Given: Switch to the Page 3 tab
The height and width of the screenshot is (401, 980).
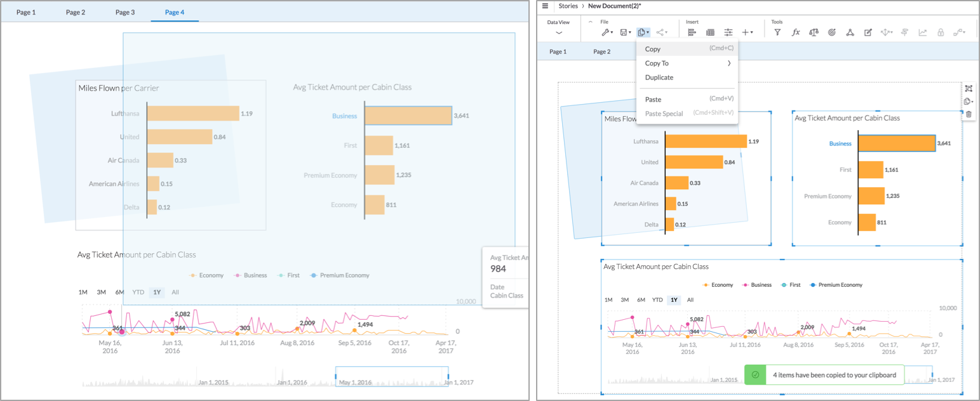Looking at the screenshot, I should [125, 12].
